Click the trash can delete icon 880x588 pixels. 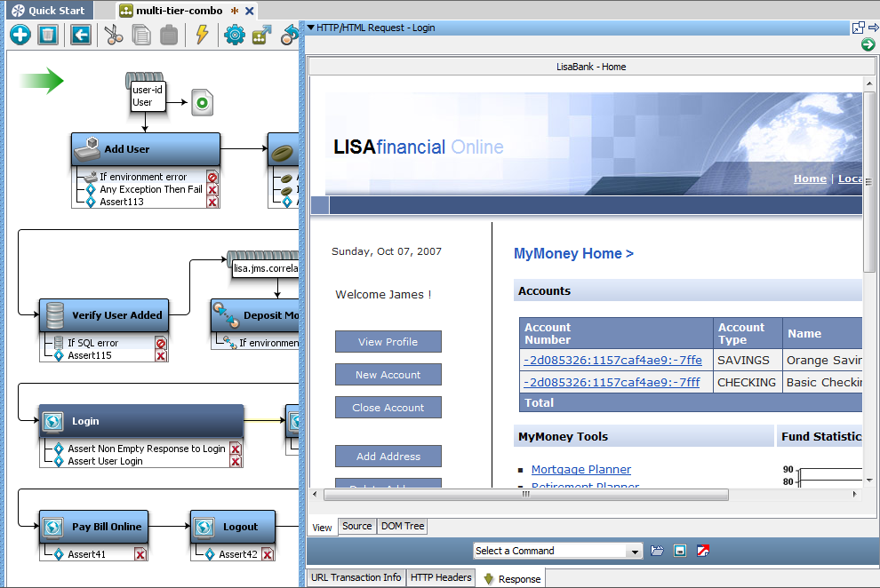(x=48, y=36)
